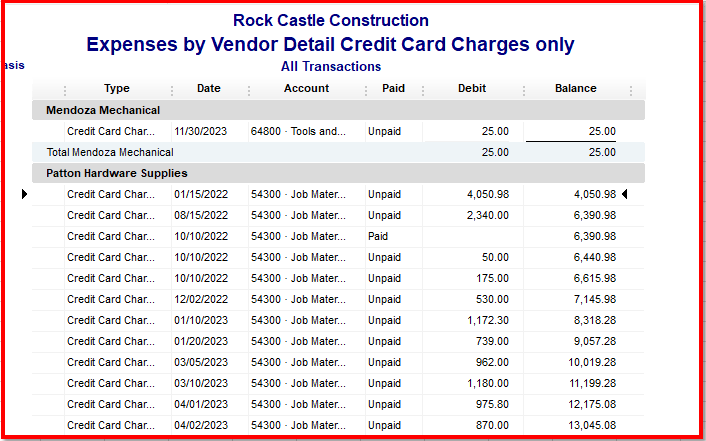706x441 pixels.
Task: Select the 64800 · Tools and... account cell
Action: tap(298, 132)
